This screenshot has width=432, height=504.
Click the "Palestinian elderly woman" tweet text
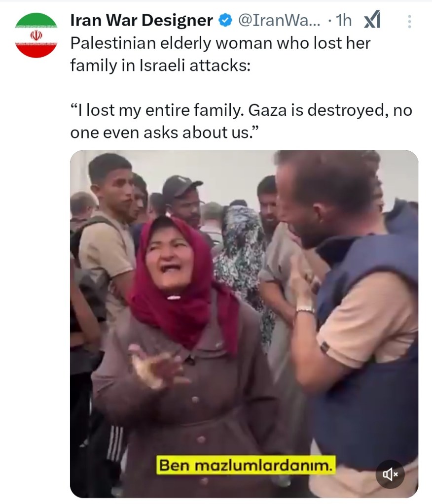pos(220,54)
